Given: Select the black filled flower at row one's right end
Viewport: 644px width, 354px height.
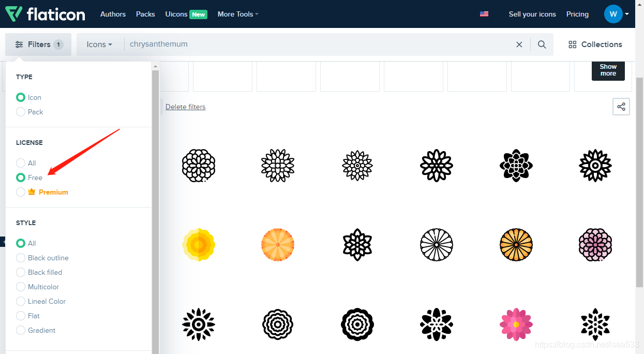Looking at the screenshot, I should (x=595, y=166).
